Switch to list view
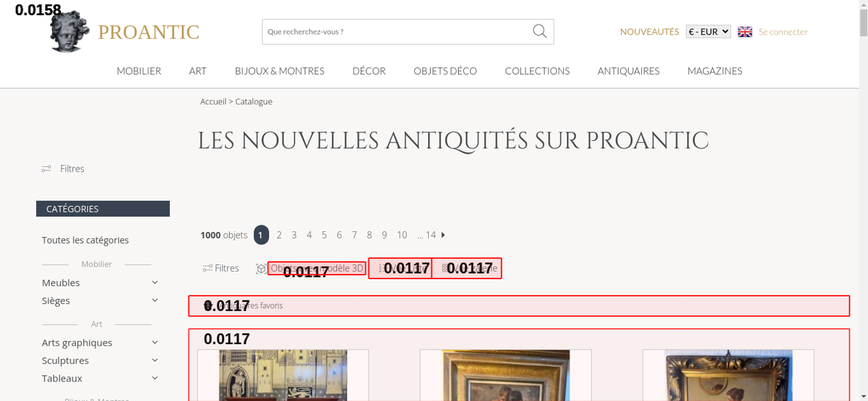868x401 pixels. click(x=400, y=268)
